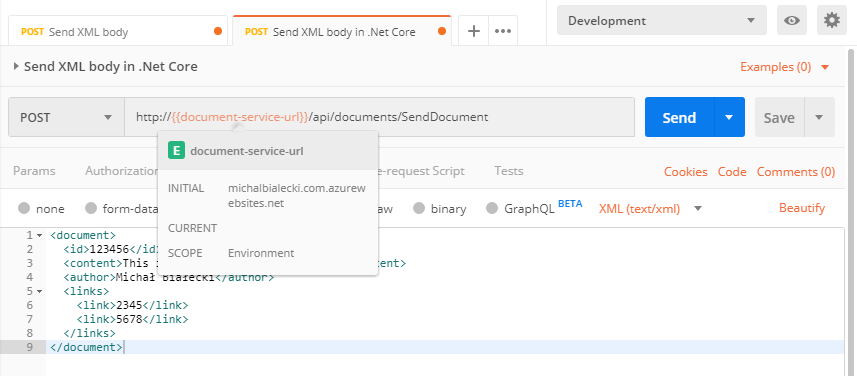
Task: Expand the Send button arrow options
Action: 729,117
